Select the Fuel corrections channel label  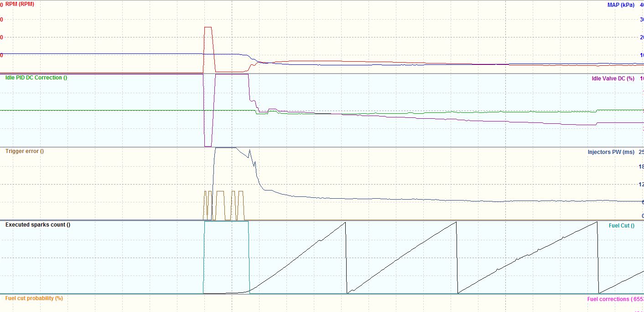[x=615, y=299]
